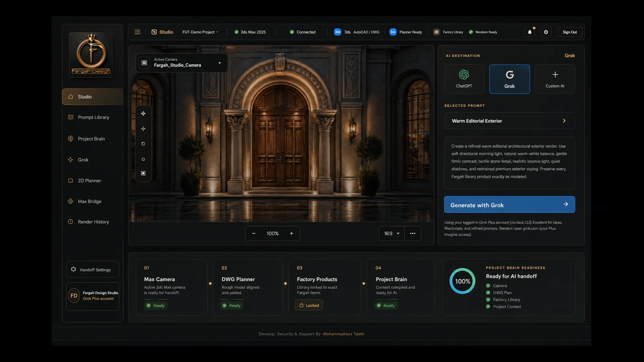Open the 16:9 aspect ratio dropdown
This screenshot has height=362, width=644.
pos(391,234)
